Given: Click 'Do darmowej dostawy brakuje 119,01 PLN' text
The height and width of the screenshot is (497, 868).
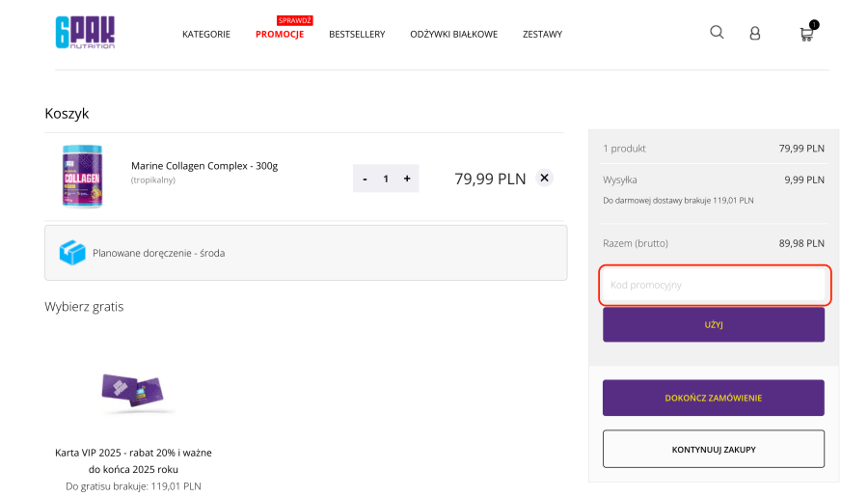Looking at the screenshot, I should (x=678, y=201).
